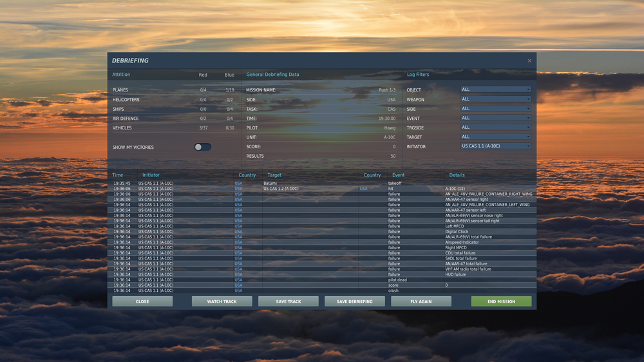
Task: Select the score event row
Action: click(x=323, y=285)
